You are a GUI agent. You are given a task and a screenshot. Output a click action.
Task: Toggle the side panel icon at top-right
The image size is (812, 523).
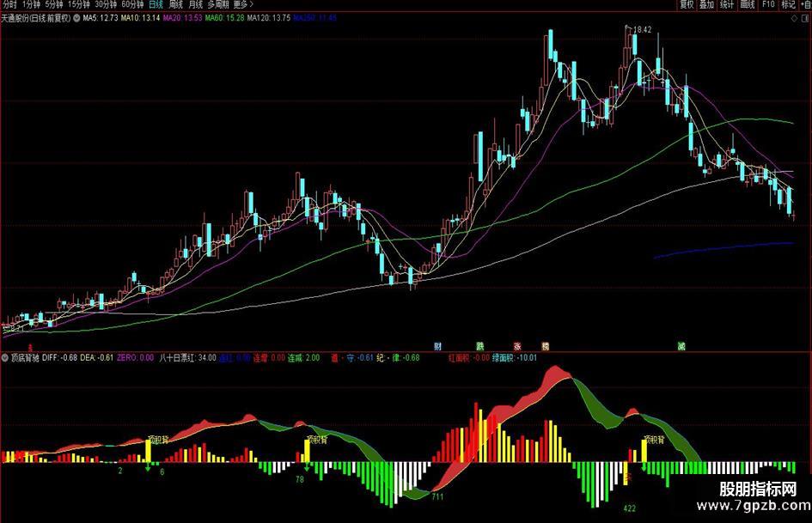pyautogui.click(x=805, y=19)
